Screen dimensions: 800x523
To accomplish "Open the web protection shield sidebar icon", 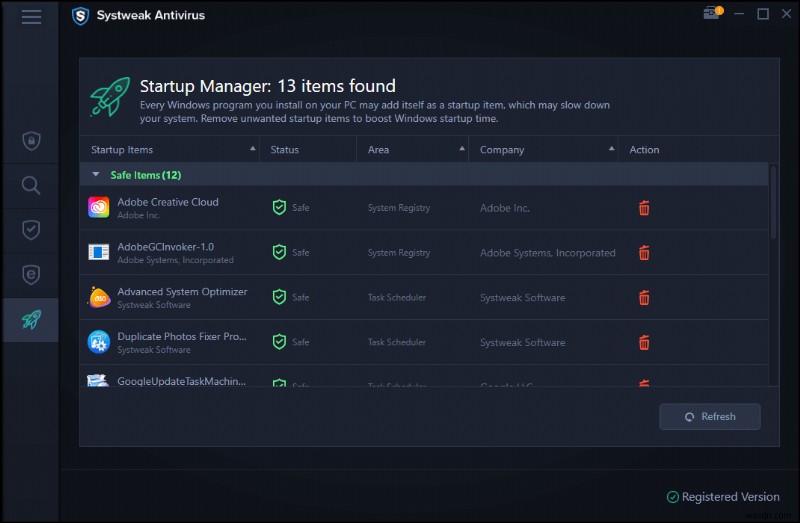I will (31, 275).
